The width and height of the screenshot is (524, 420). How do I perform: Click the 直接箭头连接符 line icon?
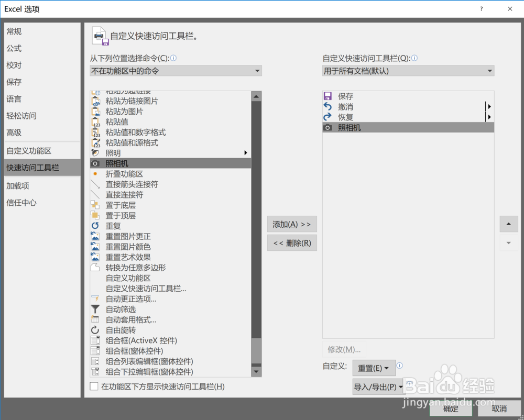95,184
